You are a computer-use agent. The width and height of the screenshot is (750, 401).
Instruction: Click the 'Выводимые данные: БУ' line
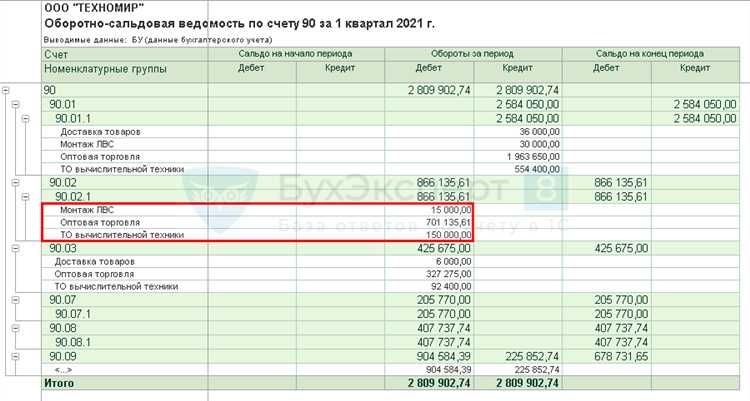pos(158,40)
